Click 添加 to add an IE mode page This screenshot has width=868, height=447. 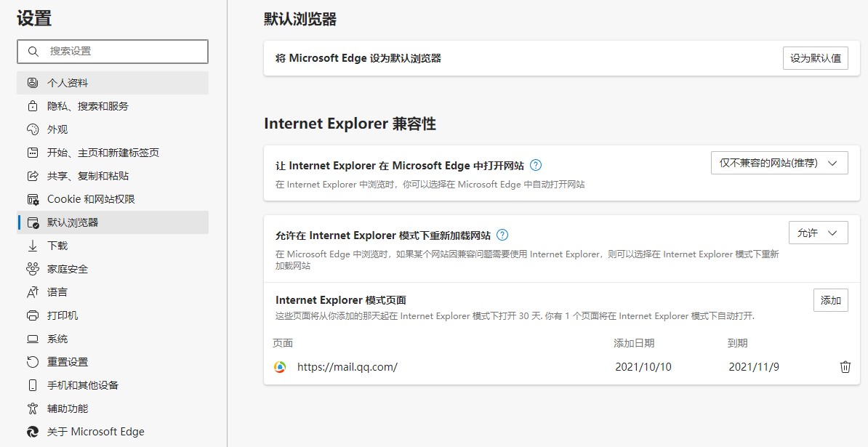coord(830,300)
